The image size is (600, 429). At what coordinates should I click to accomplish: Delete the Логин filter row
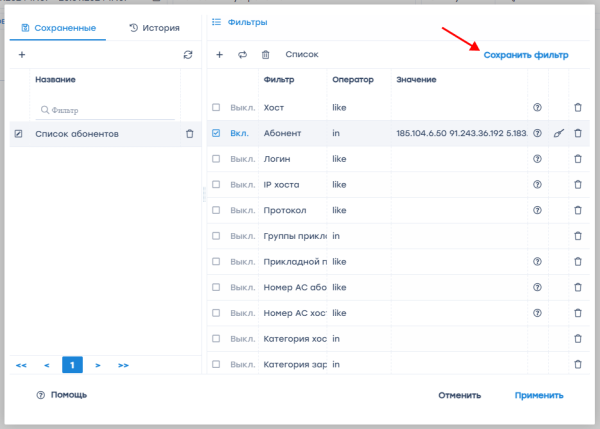tap(577, 159)
